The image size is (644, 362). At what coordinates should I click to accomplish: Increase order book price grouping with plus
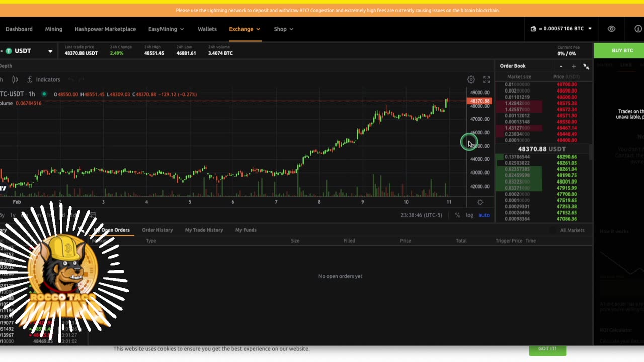coord(574,66)
